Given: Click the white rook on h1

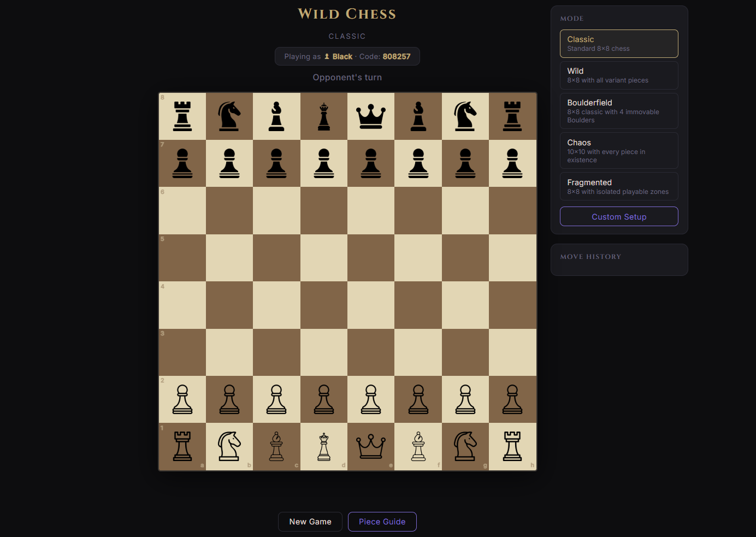Looking at the screenshot, I should pyautogui.click(x=512, y=446).
